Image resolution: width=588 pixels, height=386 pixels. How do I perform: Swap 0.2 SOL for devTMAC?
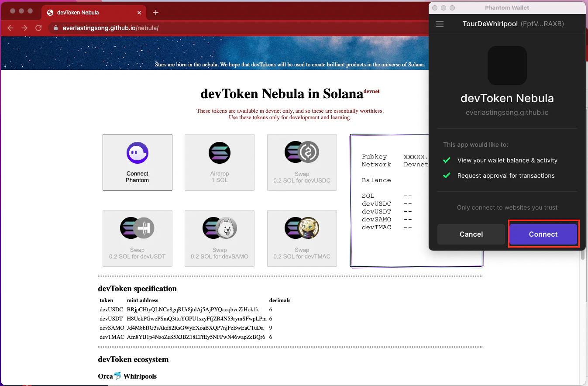[x=302, y=238]
